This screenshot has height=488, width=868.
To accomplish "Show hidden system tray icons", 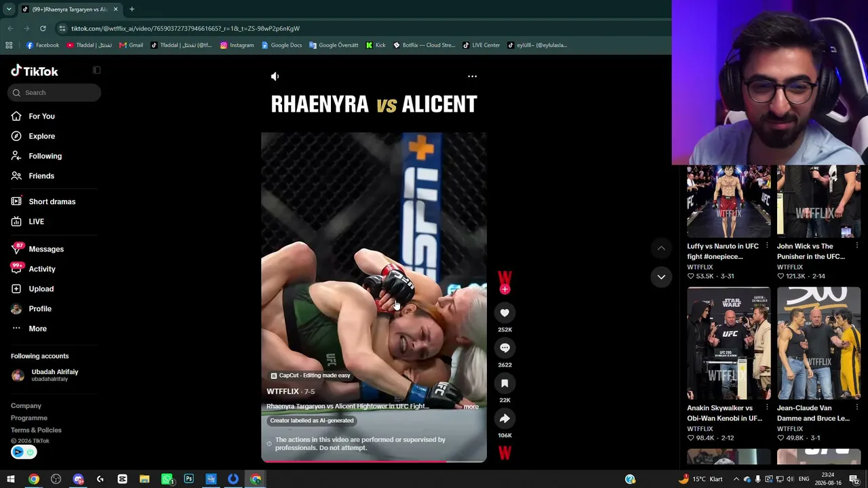I will [736, 479].
